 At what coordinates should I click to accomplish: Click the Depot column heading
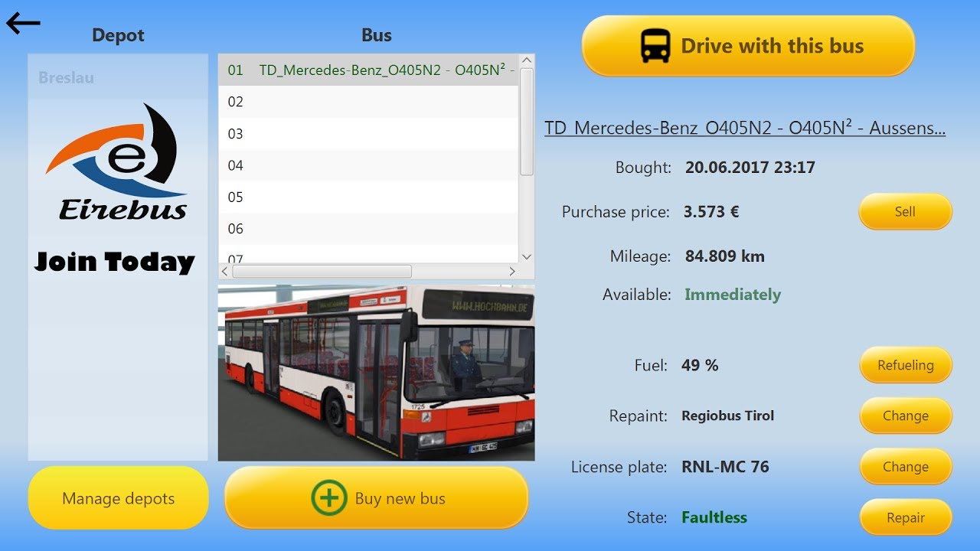[x=118, y=35]
